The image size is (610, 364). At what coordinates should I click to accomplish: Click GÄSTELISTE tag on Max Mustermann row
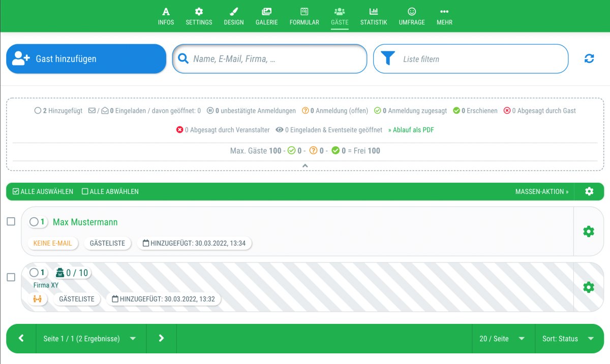point(107,243)
